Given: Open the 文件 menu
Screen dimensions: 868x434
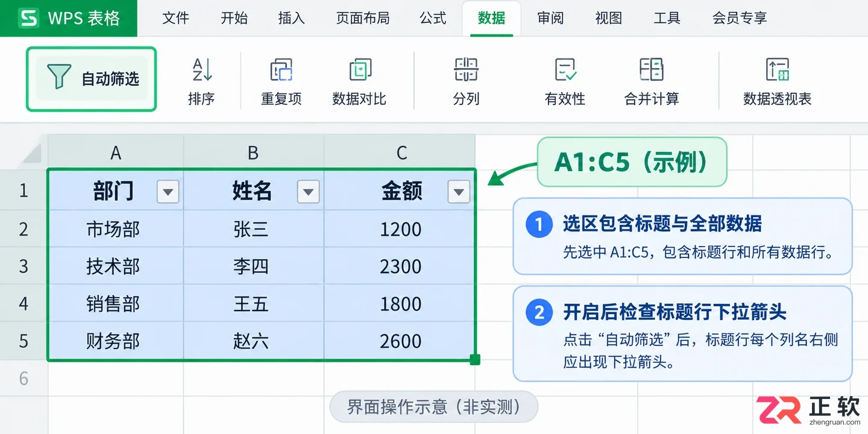Looking at the screenshot, I should 176,18.
